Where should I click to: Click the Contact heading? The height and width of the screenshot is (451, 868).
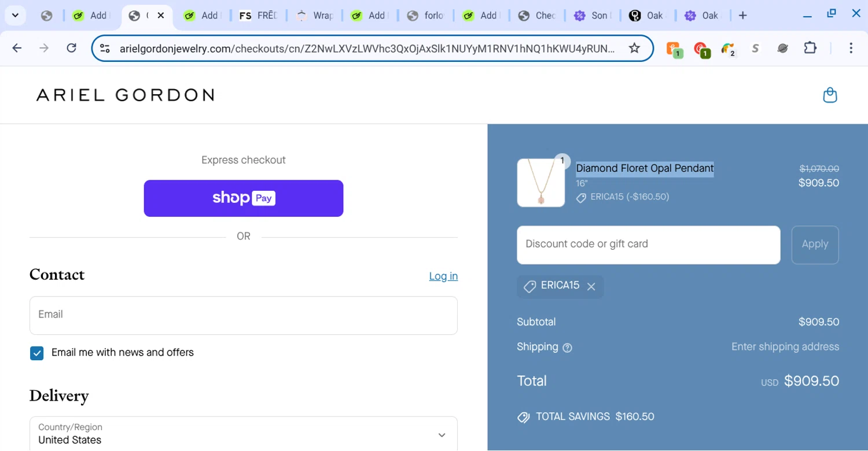(57, 275)
